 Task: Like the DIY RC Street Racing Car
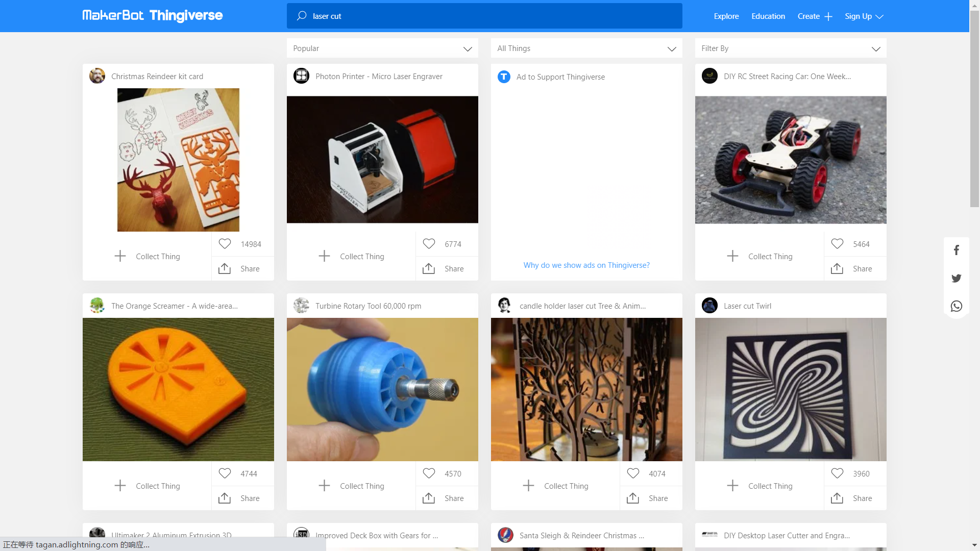[x=837, y=244]
